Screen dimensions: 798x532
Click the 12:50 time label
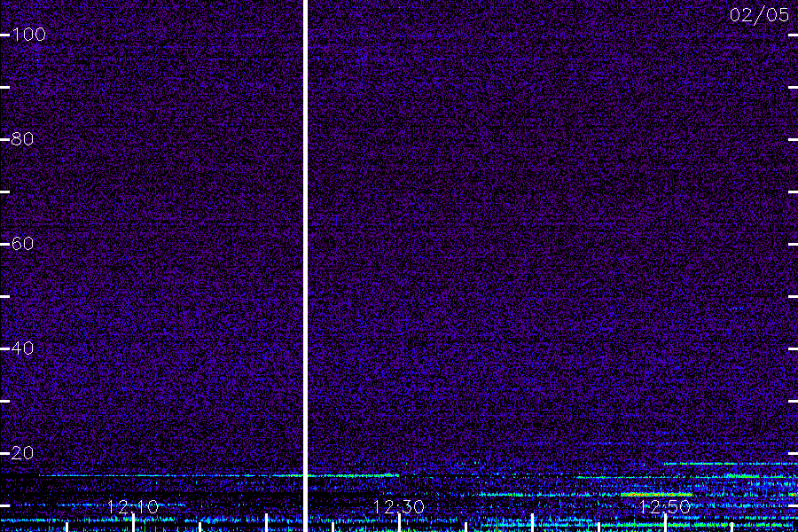click(x=665, y=506)
